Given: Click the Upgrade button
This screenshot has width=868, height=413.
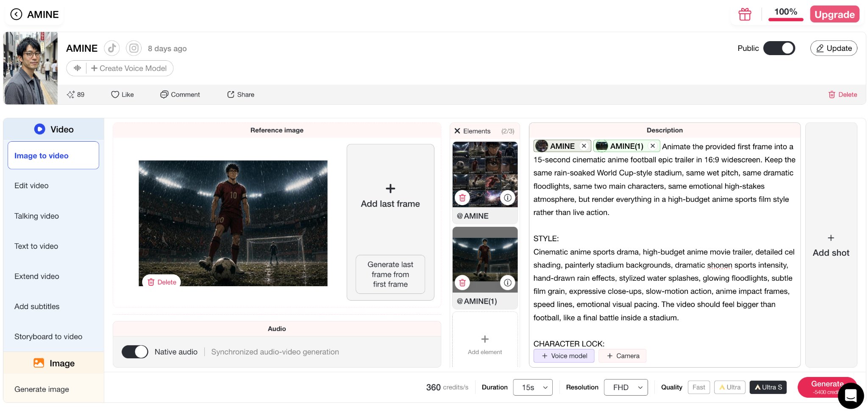Looking at the screenshot, I should pyautogui.click(x=835, y=14).
